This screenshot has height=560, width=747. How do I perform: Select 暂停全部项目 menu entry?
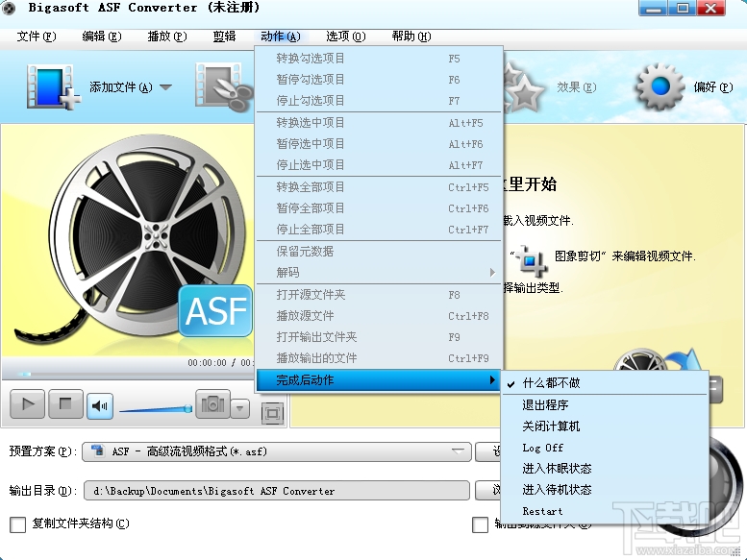379,207
